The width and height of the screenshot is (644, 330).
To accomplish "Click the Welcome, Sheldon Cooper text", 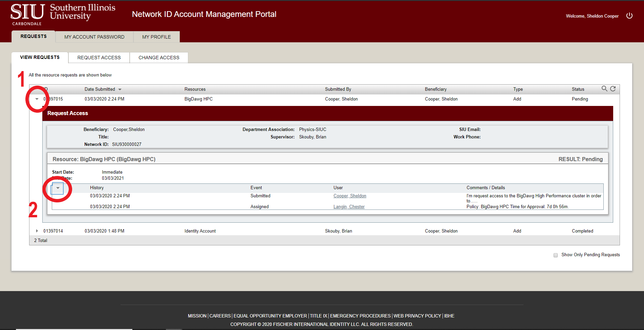I will click(592, 16).
